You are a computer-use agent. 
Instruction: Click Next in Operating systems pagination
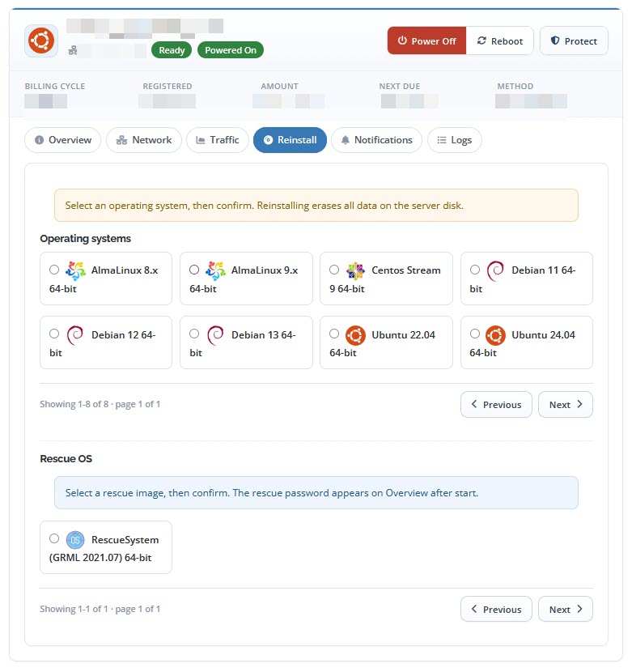(x=566, y=405)
